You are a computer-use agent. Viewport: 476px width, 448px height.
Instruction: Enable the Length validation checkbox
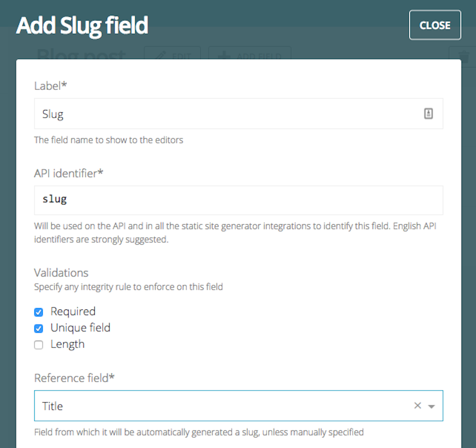click(x=39, y=345)
